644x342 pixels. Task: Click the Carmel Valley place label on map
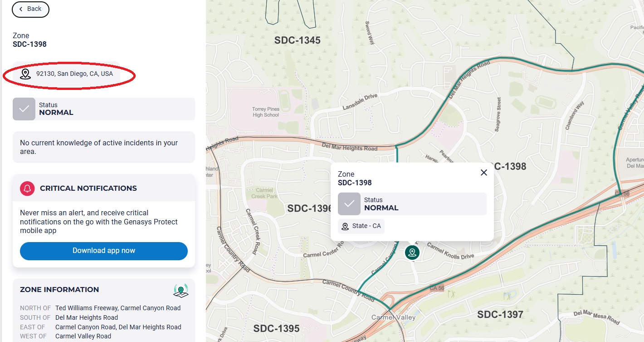coord(393,317)
